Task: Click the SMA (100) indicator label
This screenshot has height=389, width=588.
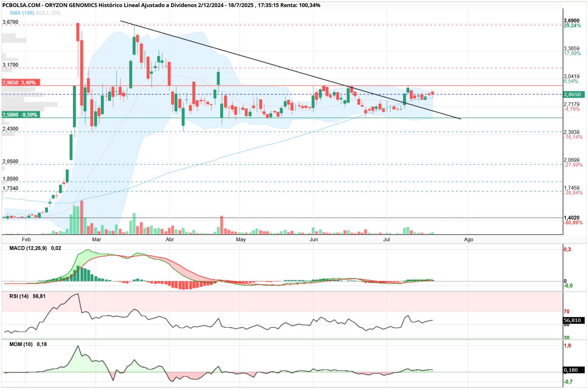Action: pos(22,13)
